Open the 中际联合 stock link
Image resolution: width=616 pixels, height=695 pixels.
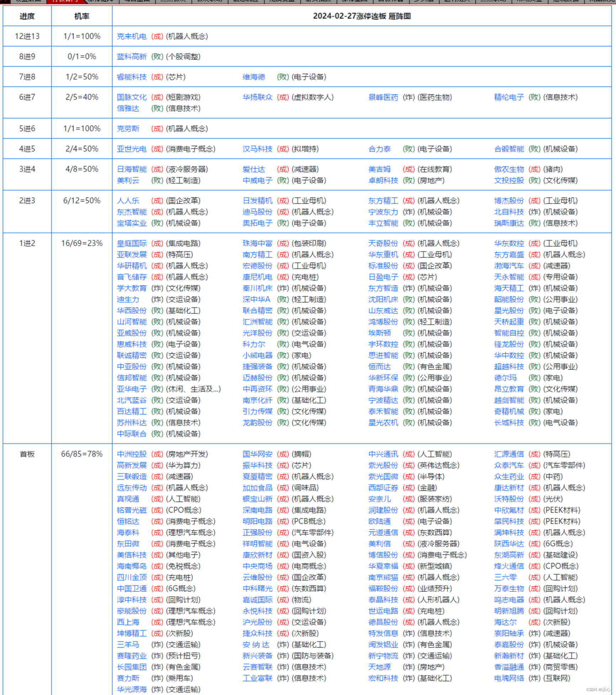pos(132,434)
